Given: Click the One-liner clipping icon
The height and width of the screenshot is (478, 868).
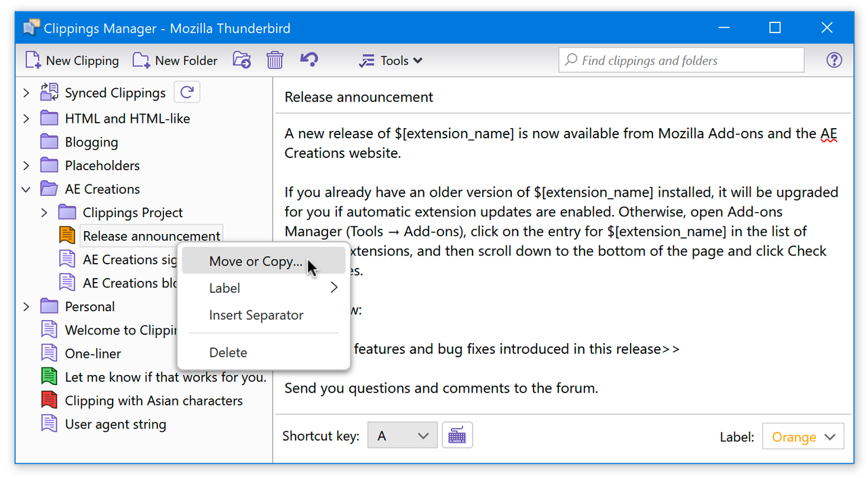Looking at the screenshot, I should point(50,353).
